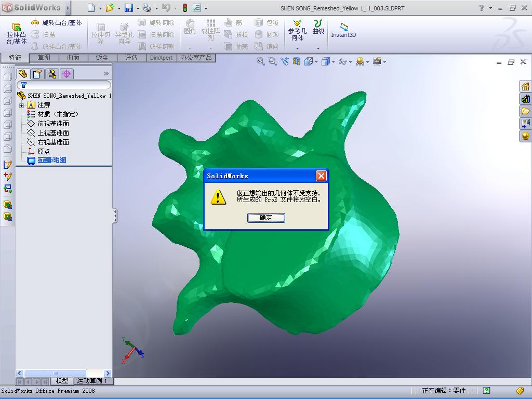Image resolution: width=532 pixels, height=399 pixels.
Task: Switch to 模型 Model bottom tab
Action: [62, 381]
